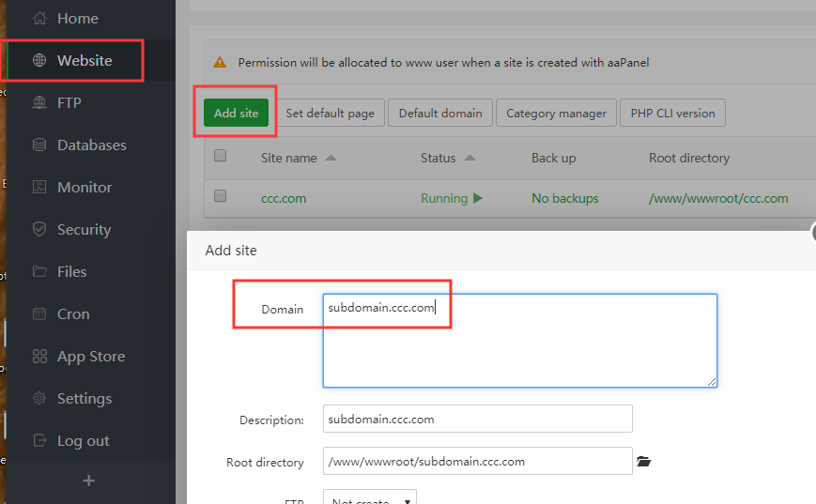Click the App Store grid icon
Screen dimensions: 816x504
[x=39, y=357]
